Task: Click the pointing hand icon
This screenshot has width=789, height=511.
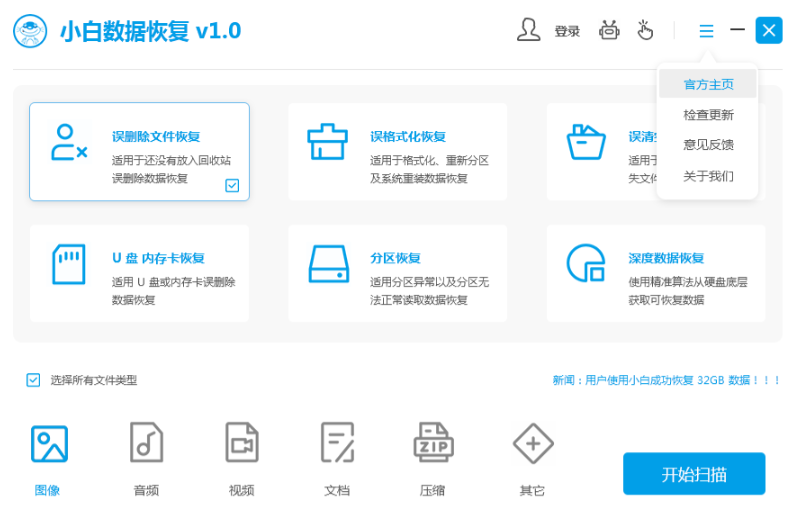Action: click(x=645, y=30)
